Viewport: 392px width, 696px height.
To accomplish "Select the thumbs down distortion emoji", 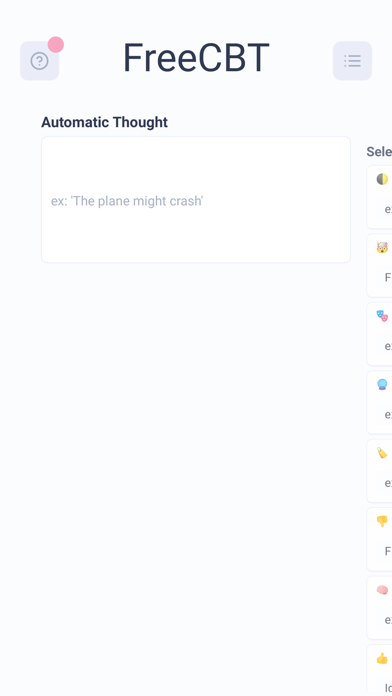I will [382, 521].
